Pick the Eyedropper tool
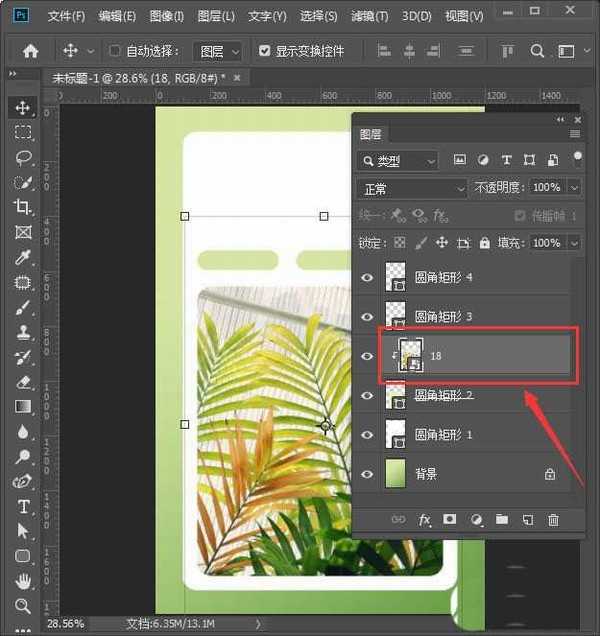The width and height of the screenshot is (600, 636). click(x=22, y=258)
